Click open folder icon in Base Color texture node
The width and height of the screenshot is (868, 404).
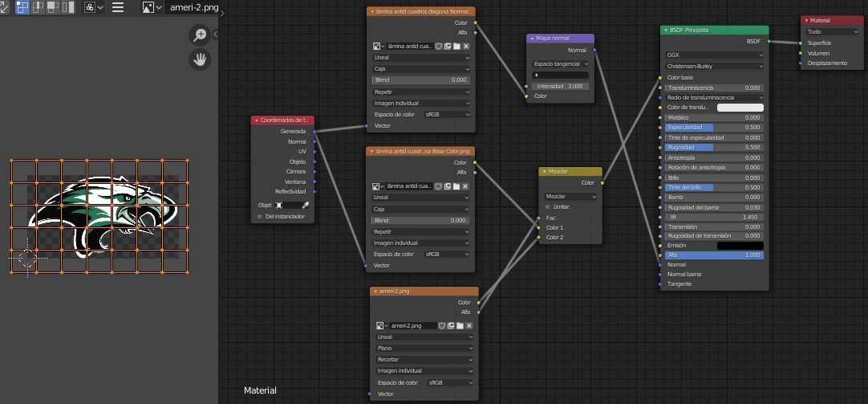tap(456, 186)
